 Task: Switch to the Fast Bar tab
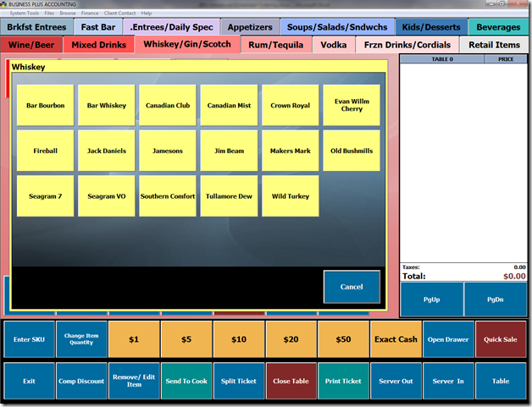coord(98,27)
